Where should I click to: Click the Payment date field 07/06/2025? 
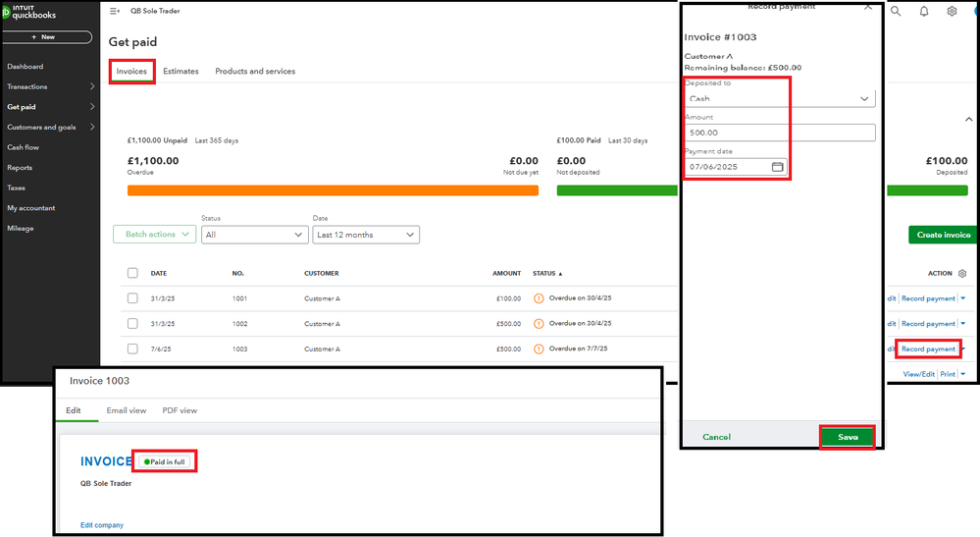click(735, 167)
